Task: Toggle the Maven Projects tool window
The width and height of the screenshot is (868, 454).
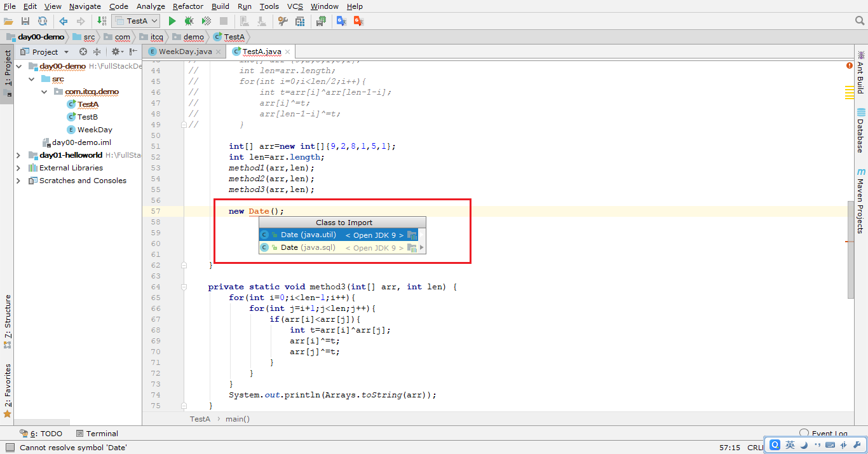Action: [861, 201]
